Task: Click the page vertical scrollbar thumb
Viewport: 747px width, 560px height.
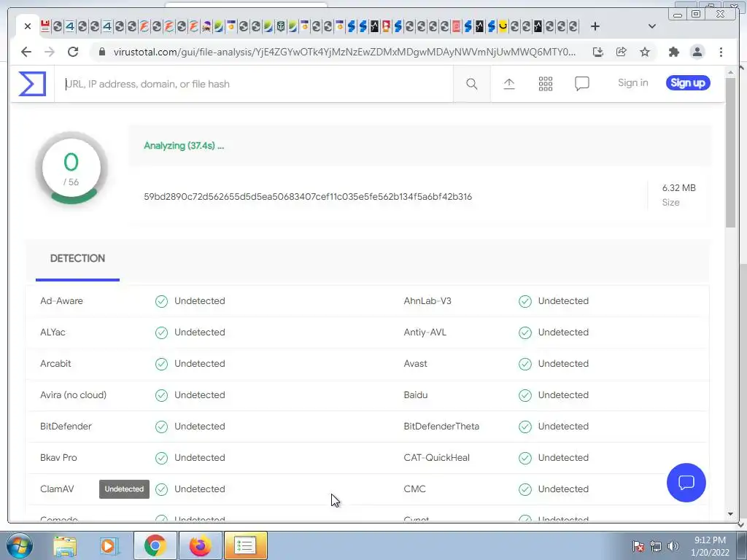Action: click(730, 152)
